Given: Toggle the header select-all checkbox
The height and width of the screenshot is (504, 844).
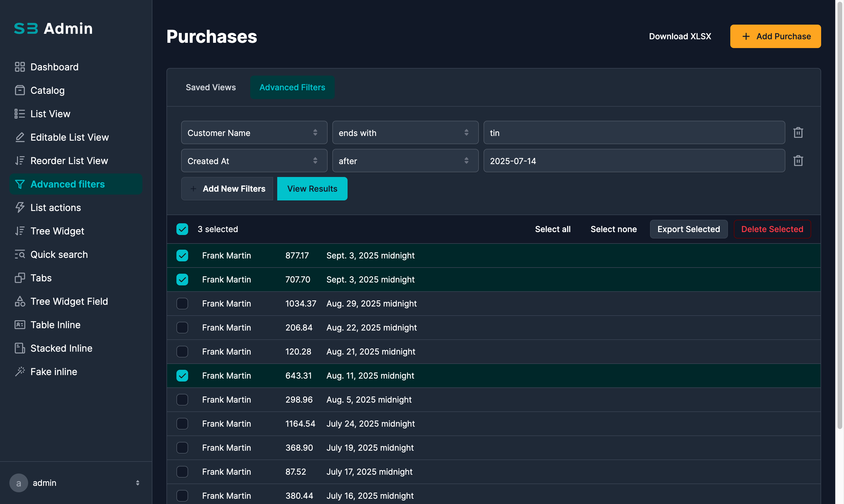Looking at the screenshot, I should [x=182, y=229].
